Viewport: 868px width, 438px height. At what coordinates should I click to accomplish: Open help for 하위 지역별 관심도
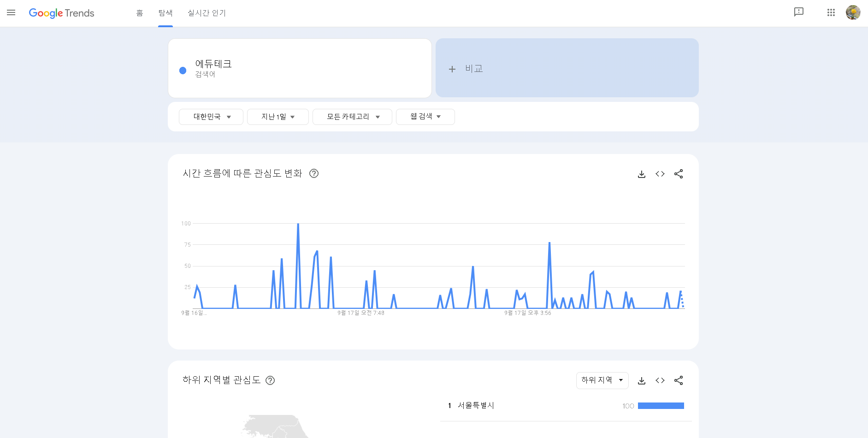click(x=270, y=380)
